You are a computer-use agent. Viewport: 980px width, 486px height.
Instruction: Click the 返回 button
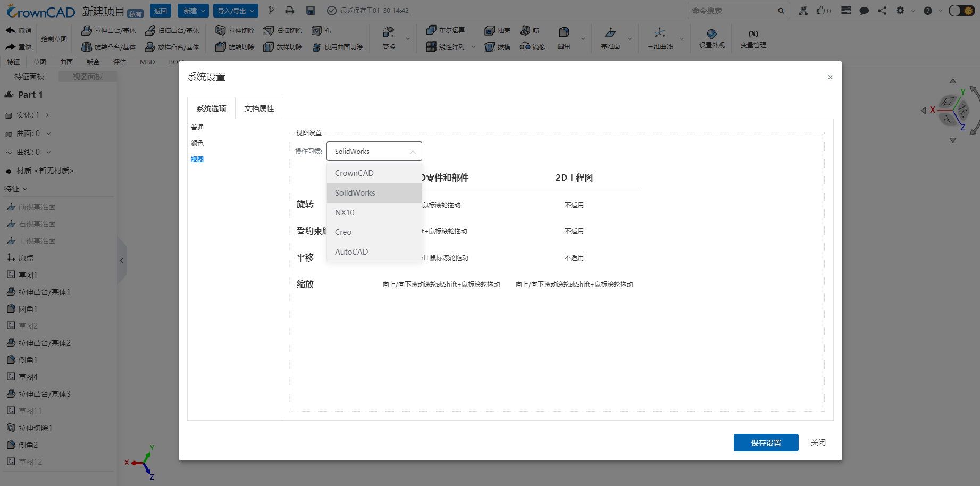coord(161,11)
